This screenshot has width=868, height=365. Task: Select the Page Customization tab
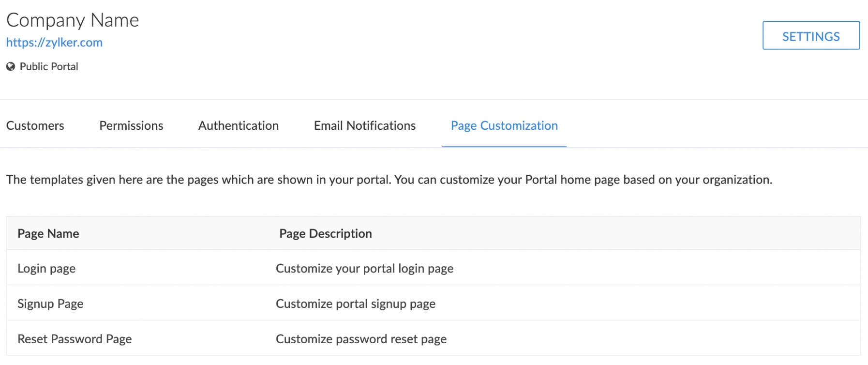tap(504, 126)
